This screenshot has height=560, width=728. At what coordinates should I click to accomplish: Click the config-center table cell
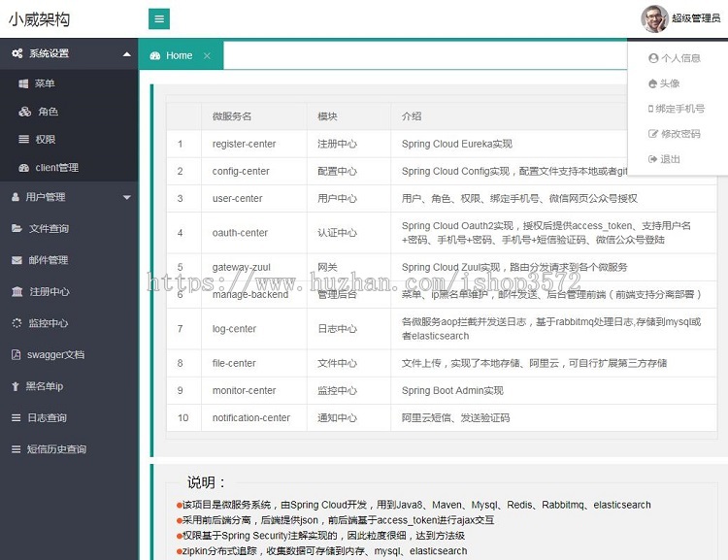pos(254,172)
